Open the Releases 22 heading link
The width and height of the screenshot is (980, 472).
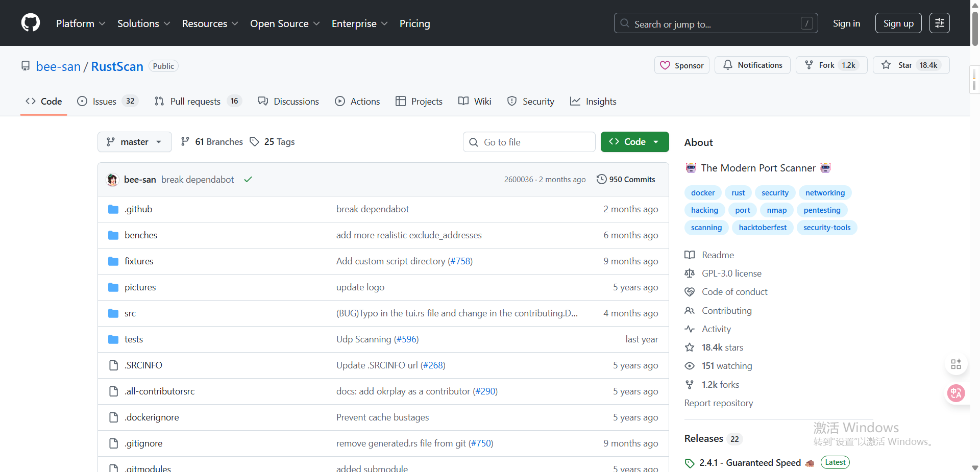point(713,439)
